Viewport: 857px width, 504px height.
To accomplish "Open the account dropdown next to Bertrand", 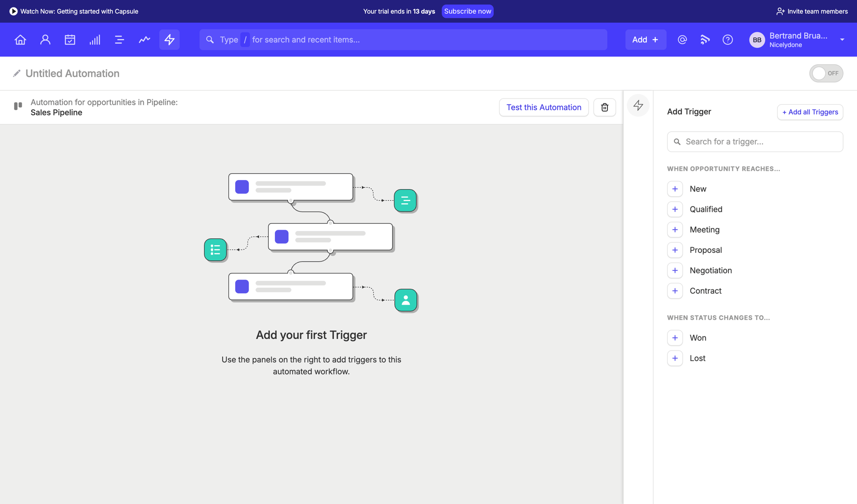I will pyautogui.click(x=843, y=40).
